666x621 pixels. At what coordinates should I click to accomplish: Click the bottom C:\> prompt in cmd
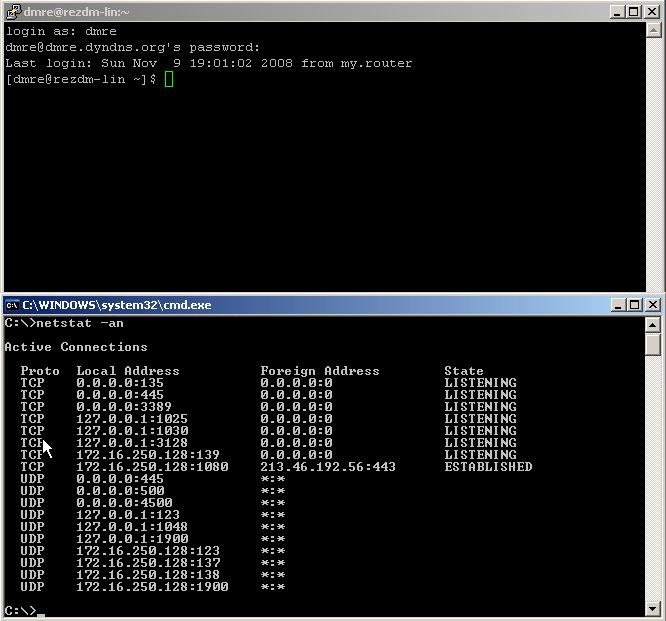20,610
